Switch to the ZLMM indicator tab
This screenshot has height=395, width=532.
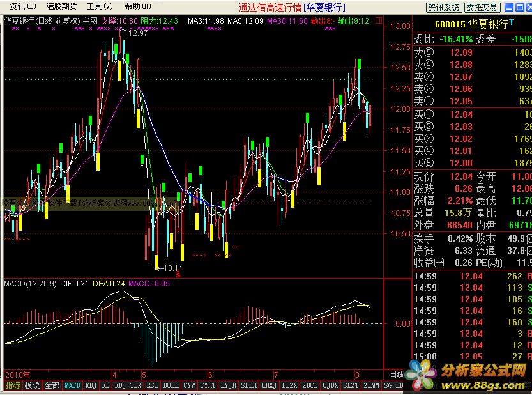(371, 385)
